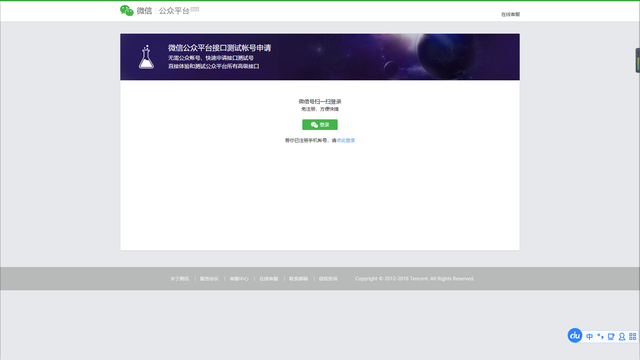This screenshot has height=360, width=640.
Task: Open the IME soft keyboard icon
Action: [611, 336]
